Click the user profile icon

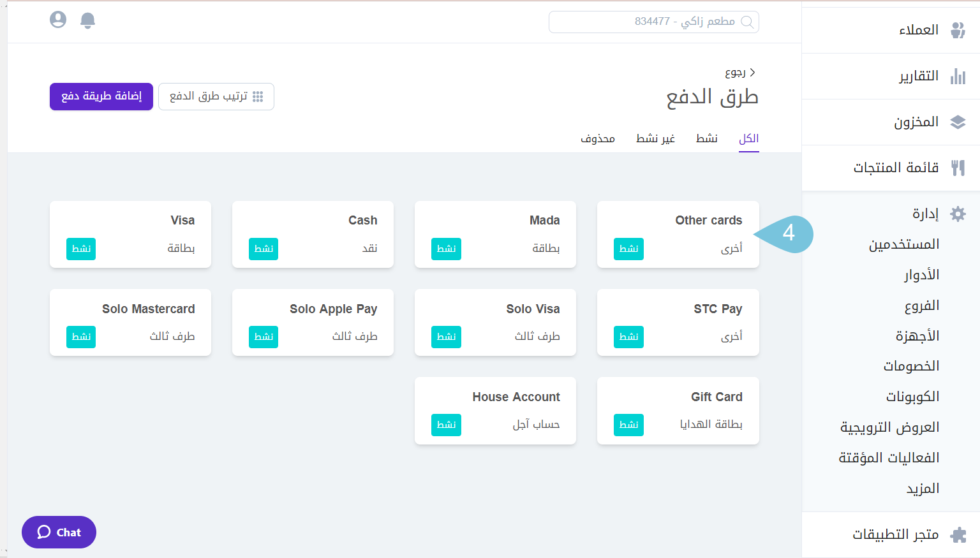(x=58, y=20)
